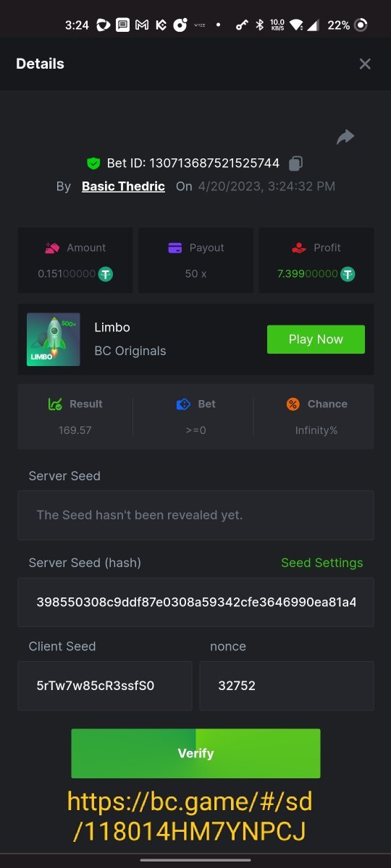This screenshot has height=868, width=391.
Task: Open Seed Settings
Action: (x=322, y=563)
